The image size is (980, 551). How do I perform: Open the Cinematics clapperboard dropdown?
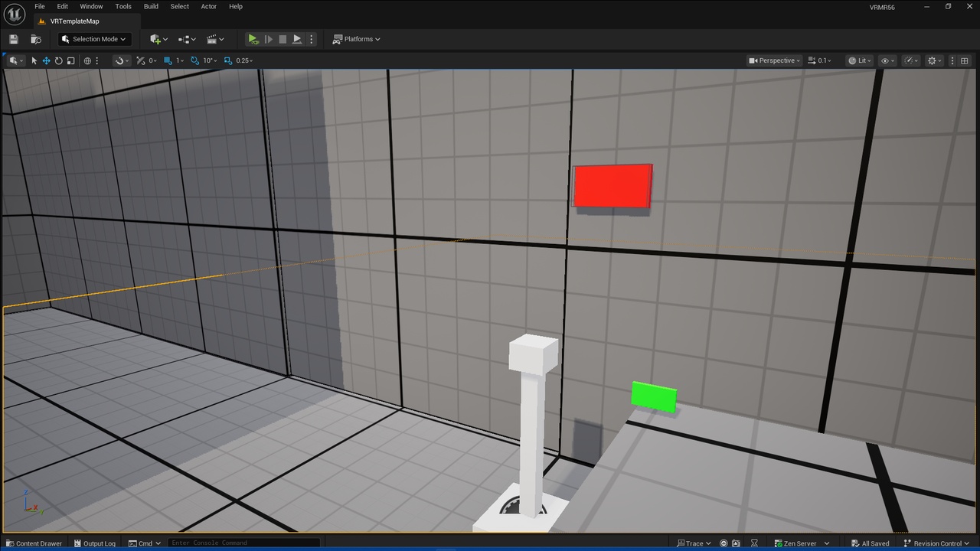216,39
